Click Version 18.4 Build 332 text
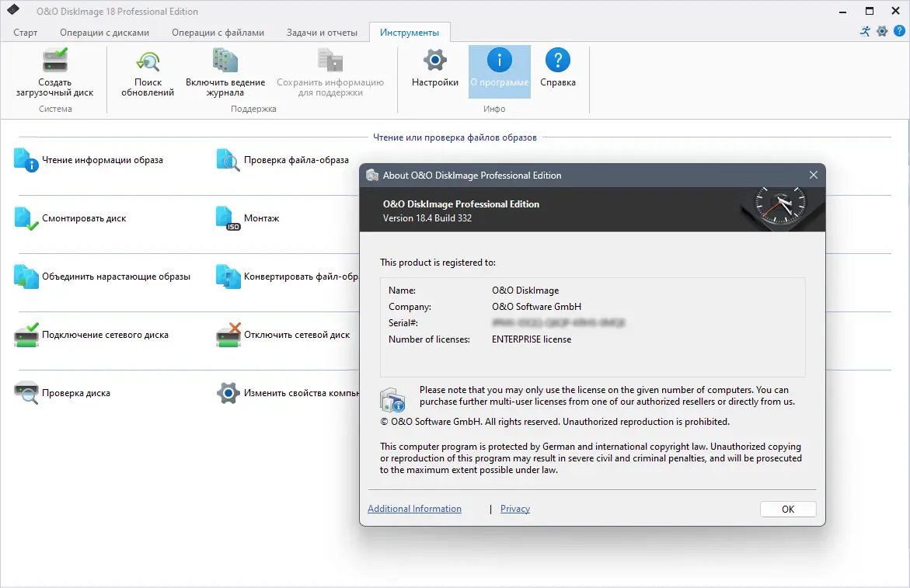The image size is (910, 588). point(427,218)
